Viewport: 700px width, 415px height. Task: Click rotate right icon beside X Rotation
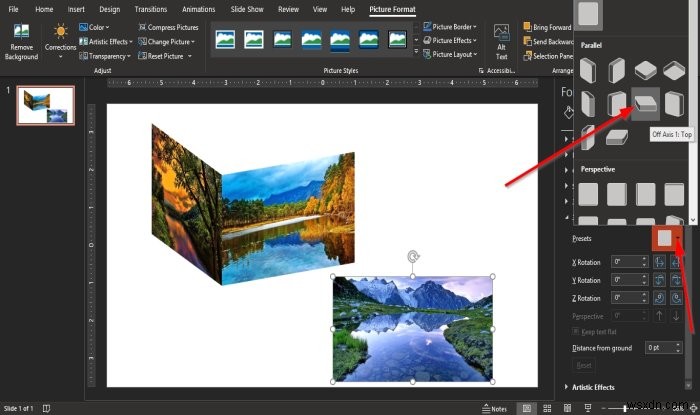676,262
